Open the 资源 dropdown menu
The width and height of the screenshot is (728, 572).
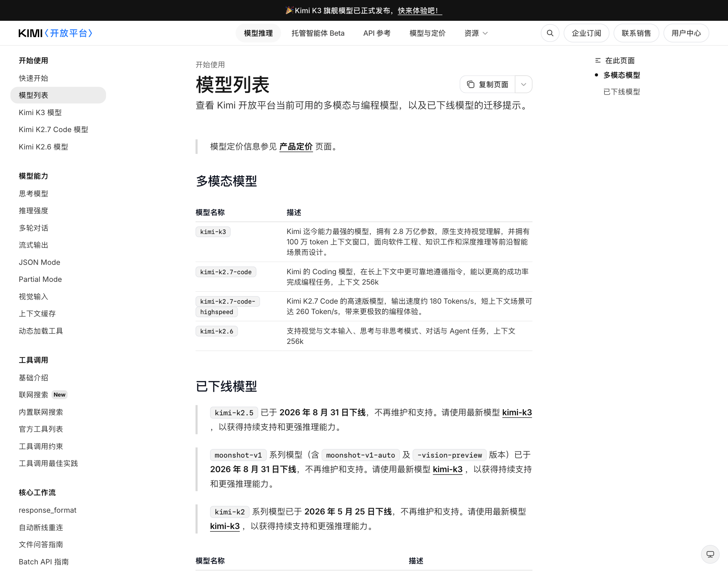tap(476, 33)
